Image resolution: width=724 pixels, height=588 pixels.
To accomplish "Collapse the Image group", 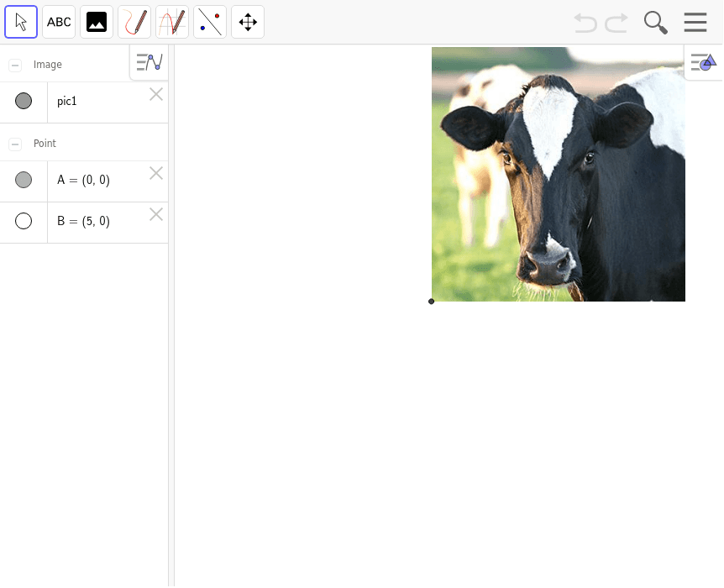I will [15, 66].
